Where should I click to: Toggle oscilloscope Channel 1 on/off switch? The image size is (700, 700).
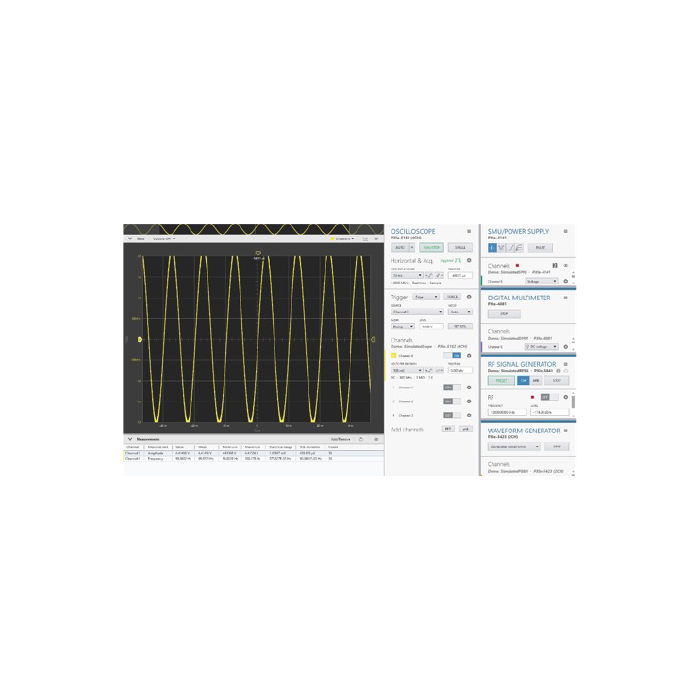tap(452, 388)
